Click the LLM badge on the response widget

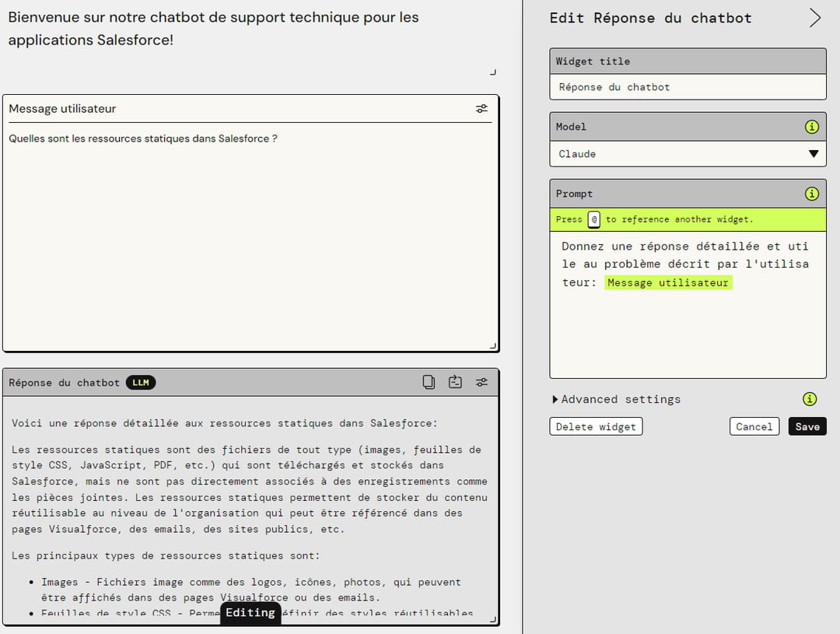pos(141,383)
